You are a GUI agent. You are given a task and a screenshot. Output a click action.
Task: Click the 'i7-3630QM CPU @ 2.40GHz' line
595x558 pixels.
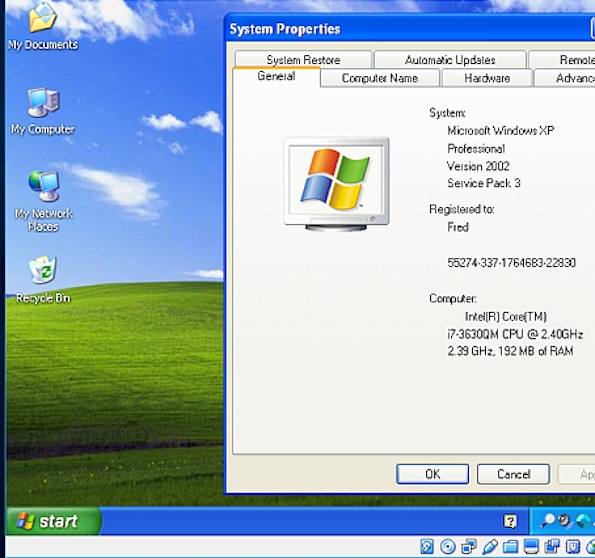coord(515,334)
